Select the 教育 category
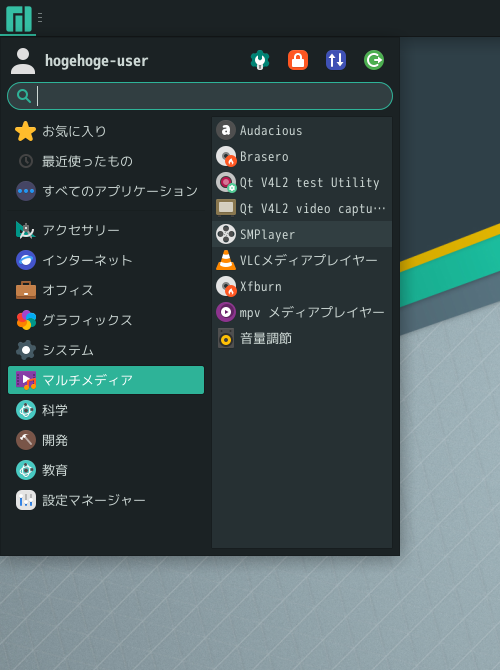This screenshot has height=670, width=500. 106,470
